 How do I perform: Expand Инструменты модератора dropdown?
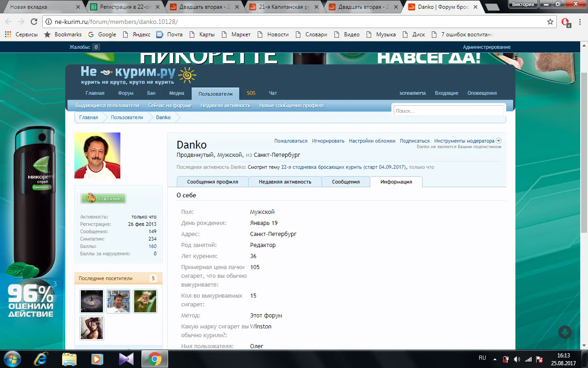(x=498, y=141)
